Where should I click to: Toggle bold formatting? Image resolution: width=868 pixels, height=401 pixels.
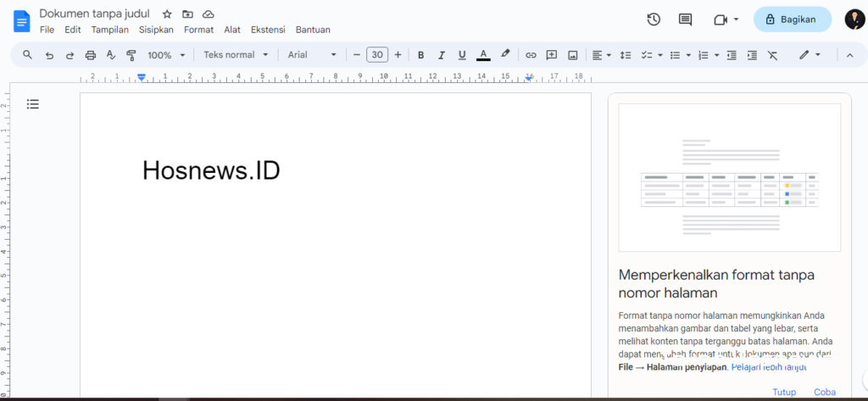420,55
